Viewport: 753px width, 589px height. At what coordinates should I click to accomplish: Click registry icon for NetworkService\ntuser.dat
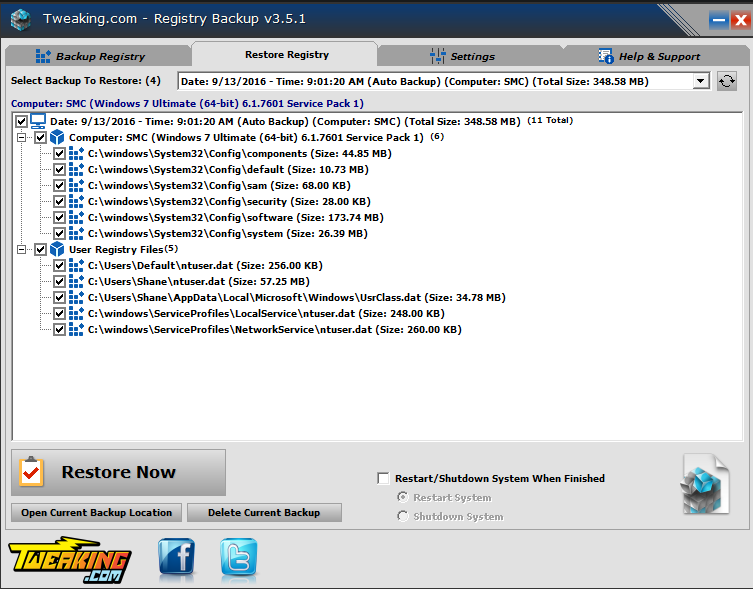pos(76,330)
